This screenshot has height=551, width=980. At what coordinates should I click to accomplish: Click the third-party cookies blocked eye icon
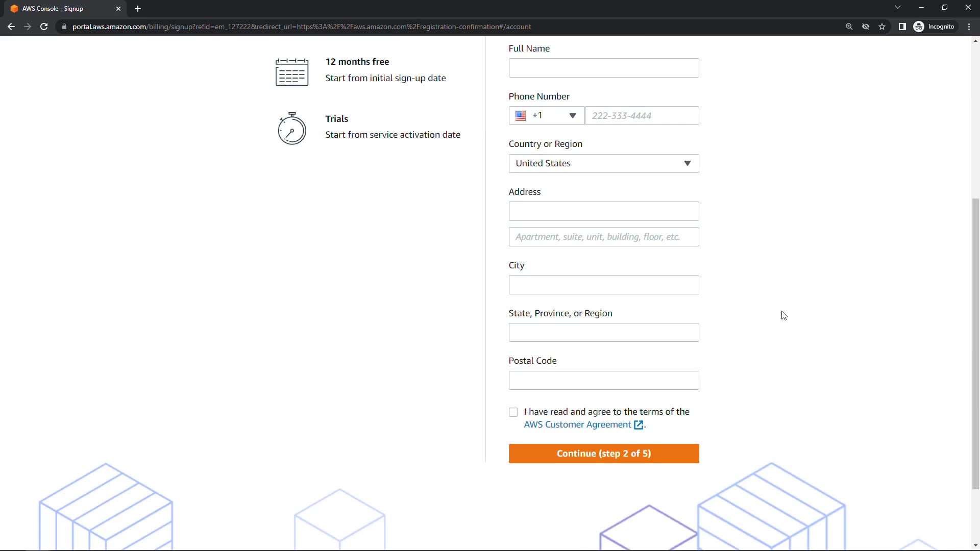(866, 27)
